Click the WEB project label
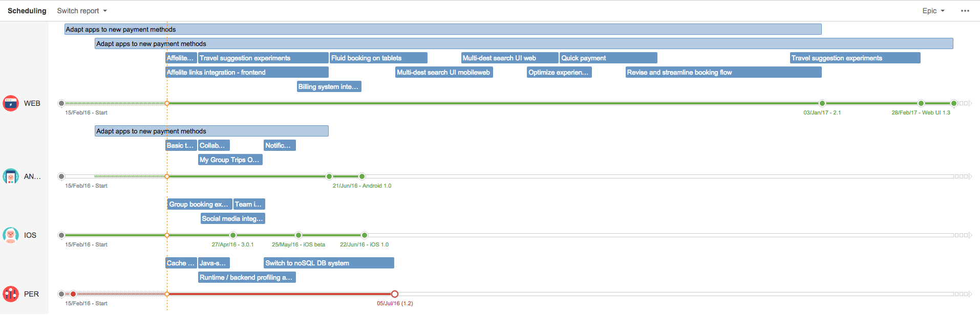This screenshot has width=980, height=315. [x=32, y=103]
